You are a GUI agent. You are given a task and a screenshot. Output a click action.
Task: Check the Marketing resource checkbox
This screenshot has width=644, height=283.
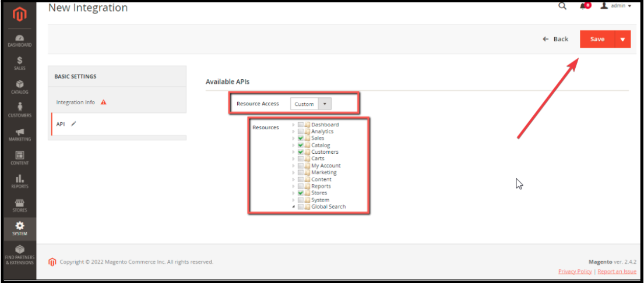pyautogui.click(x=301, y=172)
